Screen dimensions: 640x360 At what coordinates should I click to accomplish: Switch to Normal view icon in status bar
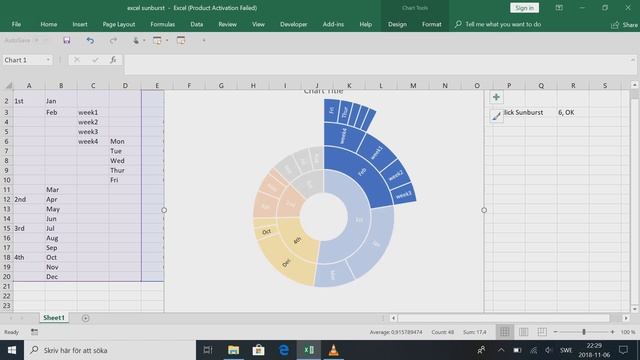coord(504,332)
